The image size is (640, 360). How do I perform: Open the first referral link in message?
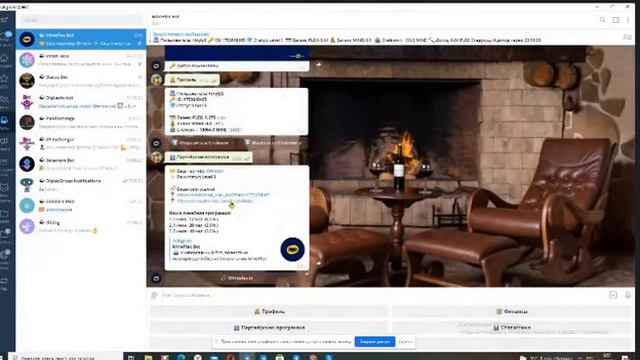point(223,195)
